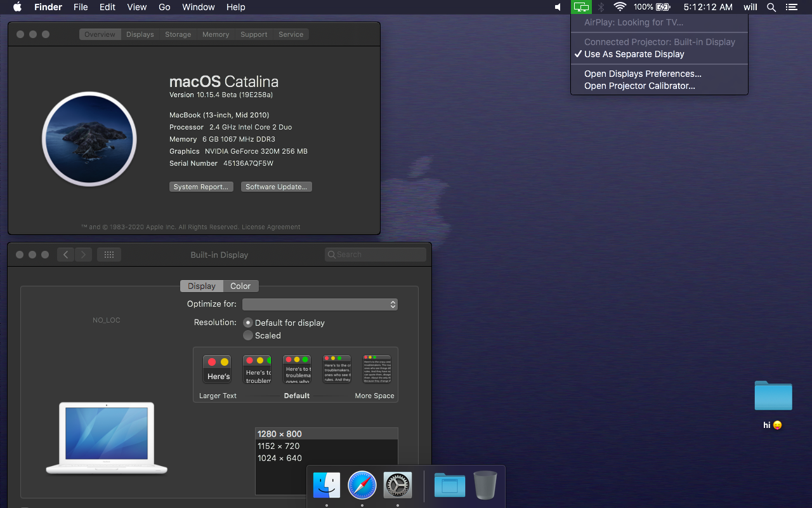Open System Preferences in the Dock
The width and height of the screenshot is (812, 508).
(398, 485)
